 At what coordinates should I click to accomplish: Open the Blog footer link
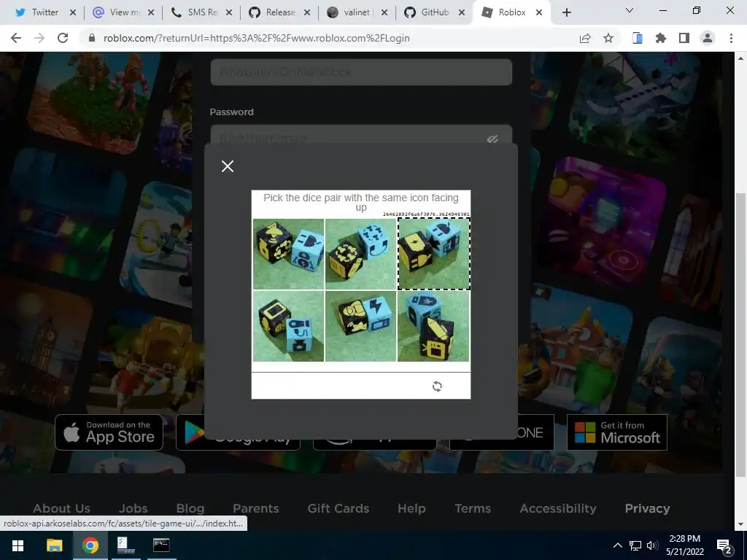[190, 508]
